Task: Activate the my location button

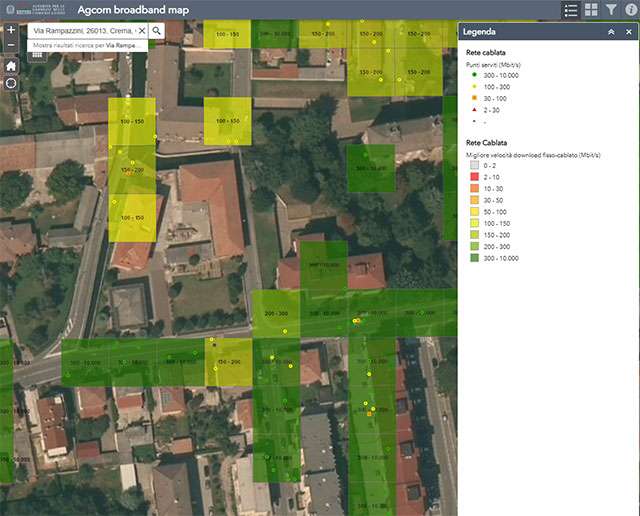Action: click(11, 83)
